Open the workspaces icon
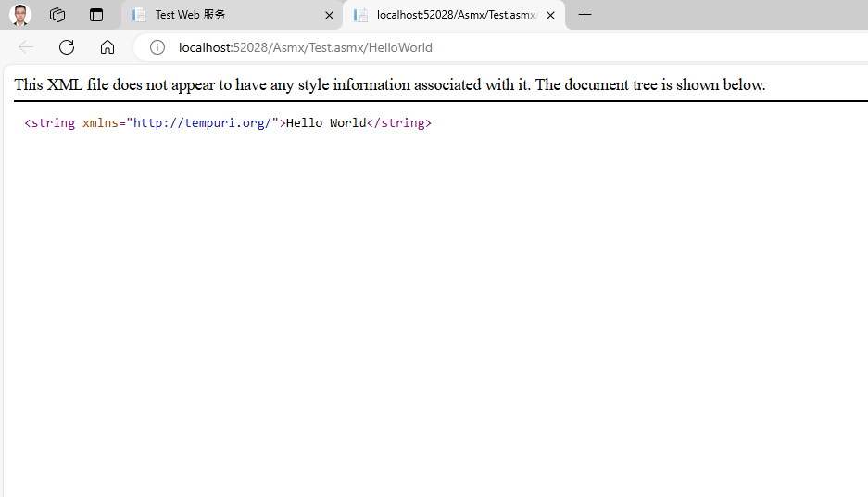This screenshot has height=497, width=868. click(57, 15)
